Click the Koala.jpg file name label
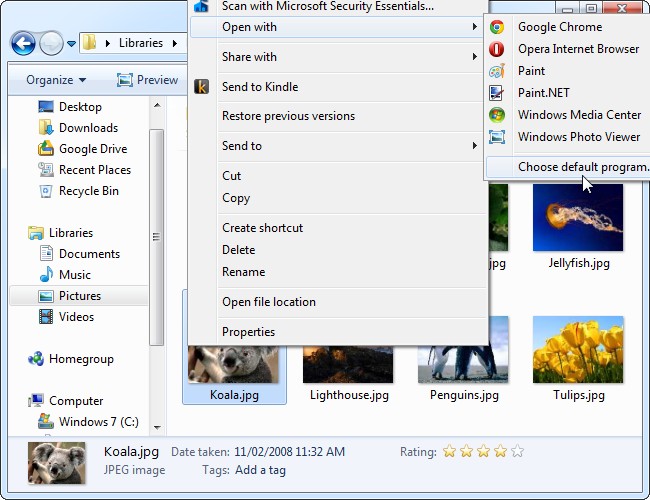This screenshot has height=500, width=650. click(234, 395)
